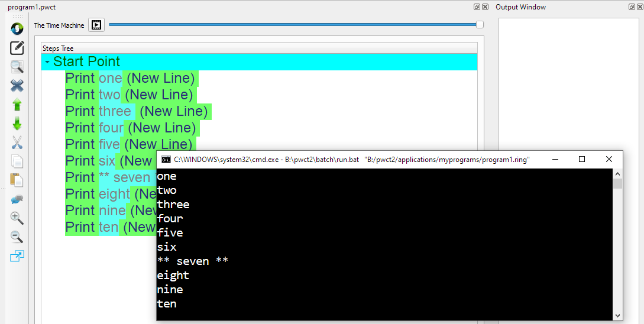
Task: Click the interact/components browser icon at toolbar top
Action: (x=17, y=28)
